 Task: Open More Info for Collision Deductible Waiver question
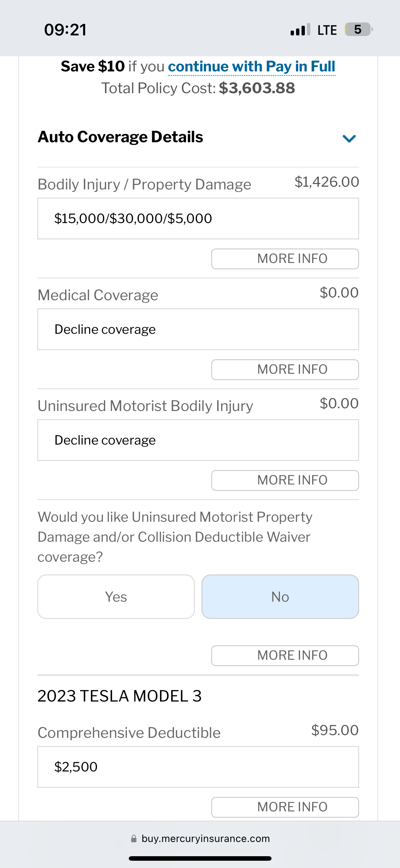(x=285, y=655)
